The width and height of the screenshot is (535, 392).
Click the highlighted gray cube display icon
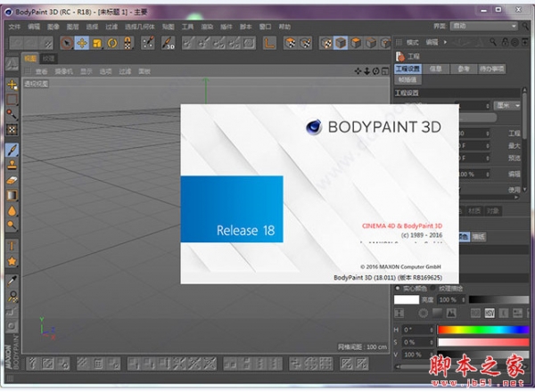click(341, 44)
